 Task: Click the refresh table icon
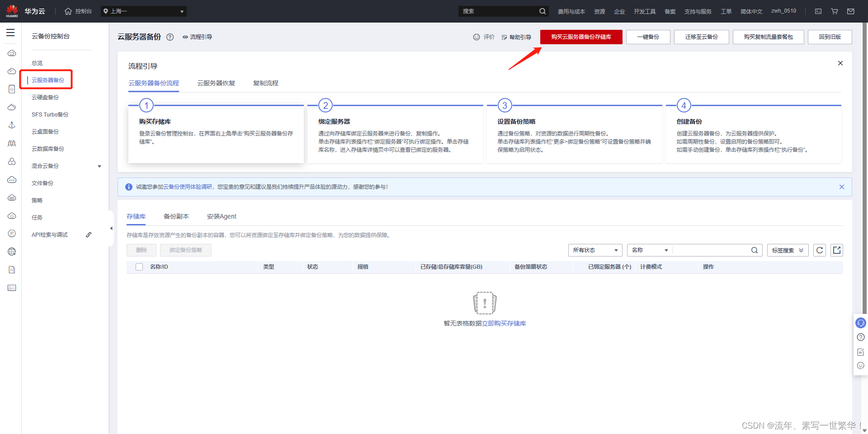coord(820,250)
